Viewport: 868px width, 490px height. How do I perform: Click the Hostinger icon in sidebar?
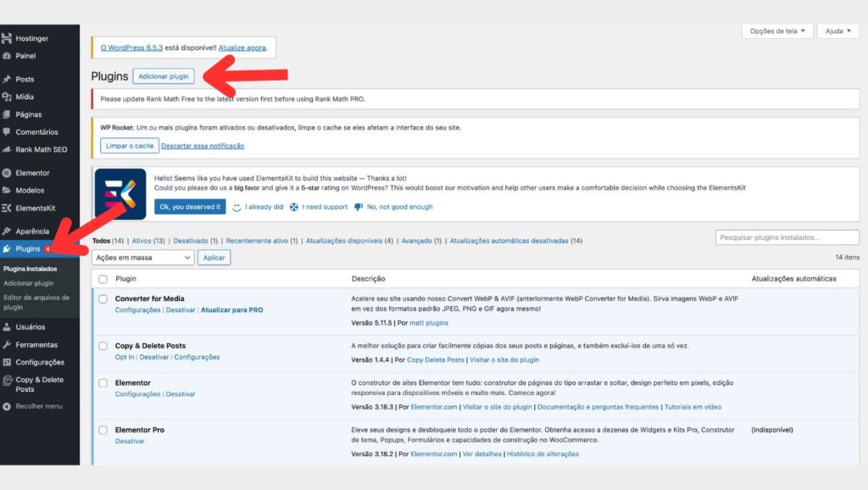coord(7,38)
